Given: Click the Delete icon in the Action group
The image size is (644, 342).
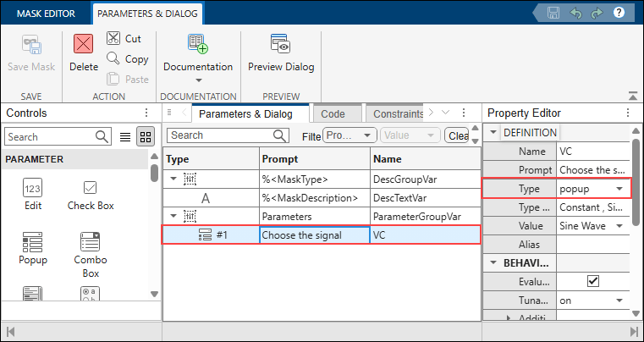Looking at the screenshot, I should pos(84,43).
